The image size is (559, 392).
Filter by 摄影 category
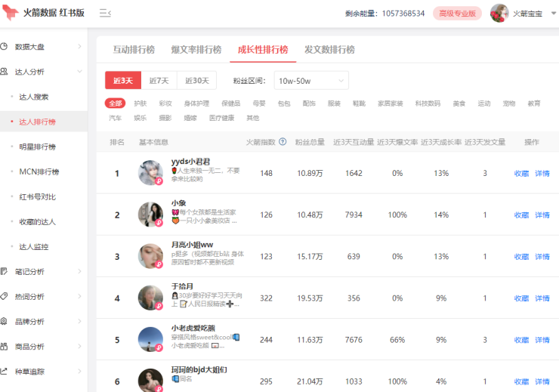click(165, 118)
